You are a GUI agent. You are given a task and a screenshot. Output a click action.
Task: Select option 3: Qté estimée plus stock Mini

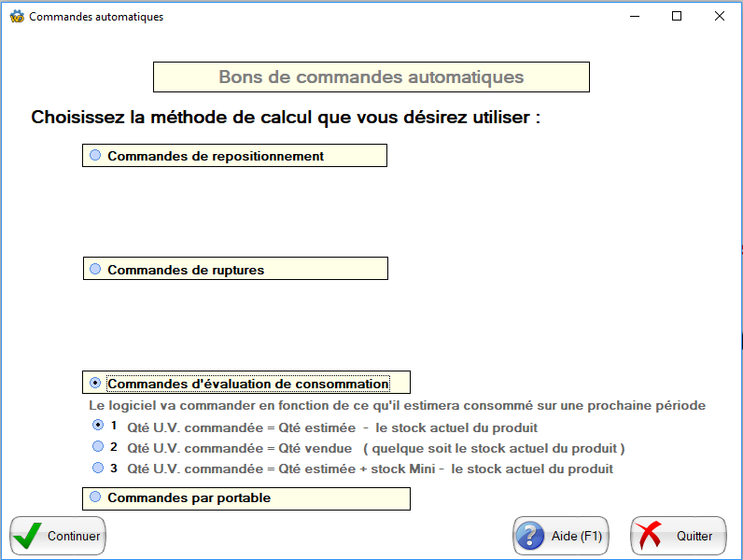(x=99, y=467)
